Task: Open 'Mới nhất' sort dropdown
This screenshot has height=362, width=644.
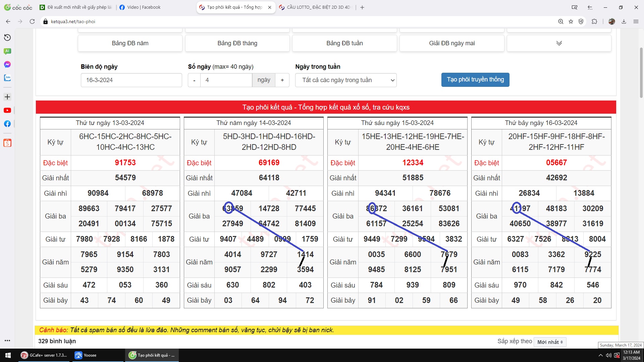Action: point(550,342)
